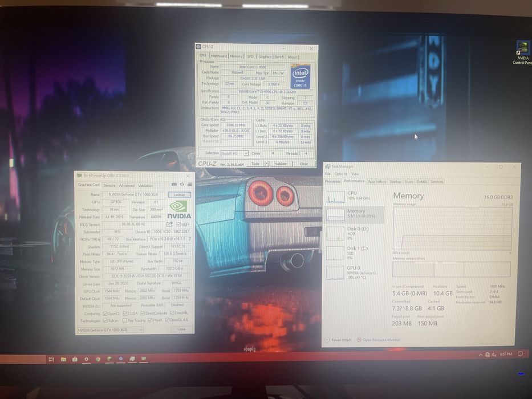The image size is (532, 399).
Task: Open the GPU-Z screenshot camera icon
Action: tap(174, 184)
